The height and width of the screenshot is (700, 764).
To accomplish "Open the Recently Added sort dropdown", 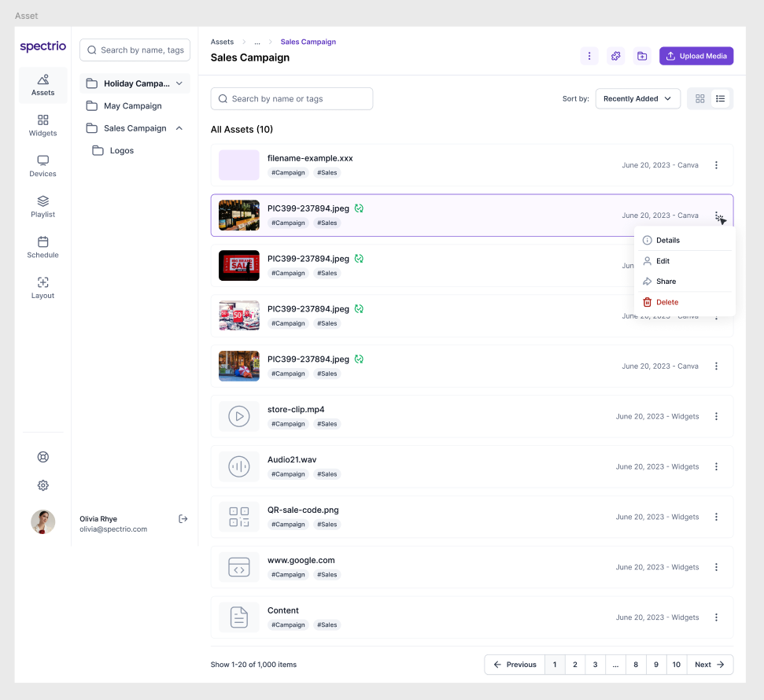I will coord(637,98).
